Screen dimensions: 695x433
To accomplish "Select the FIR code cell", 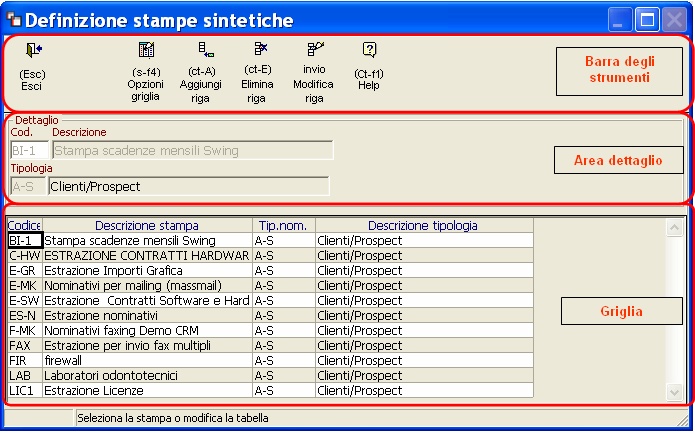I will pyautogui.click(x=25, y=361).
